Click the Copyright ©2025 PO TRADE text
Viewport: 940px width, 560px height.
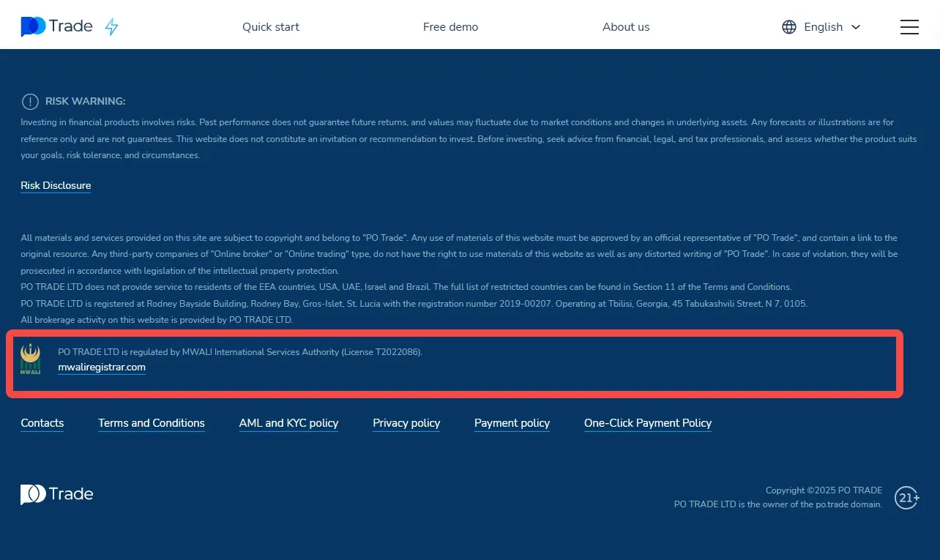(x=824, y=490)
